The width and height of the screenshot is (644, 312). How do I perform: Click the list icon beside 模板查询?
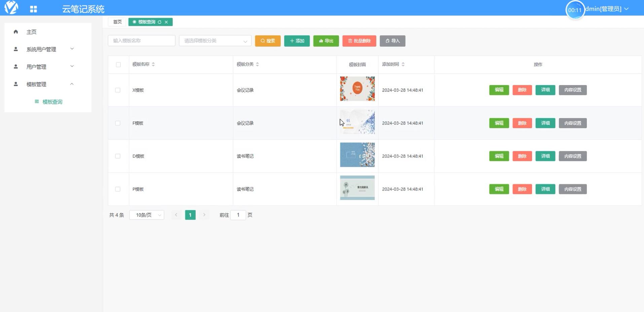37,102
